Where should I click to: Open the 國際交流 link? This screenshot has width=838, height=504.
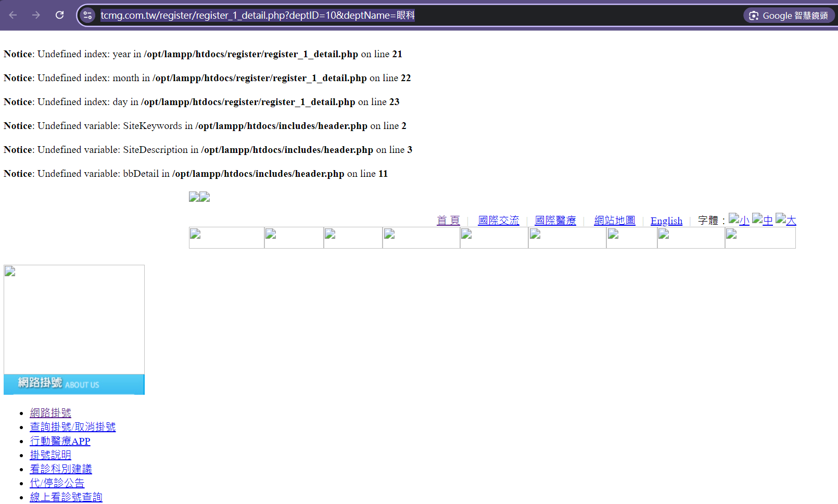tap(499, 221)
